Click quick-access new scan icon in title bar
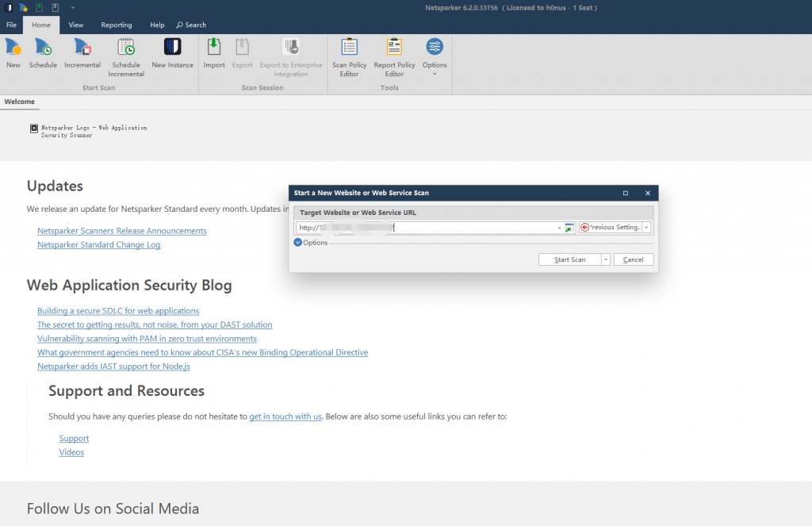This screenshot has height=526, width=812. 23,8
